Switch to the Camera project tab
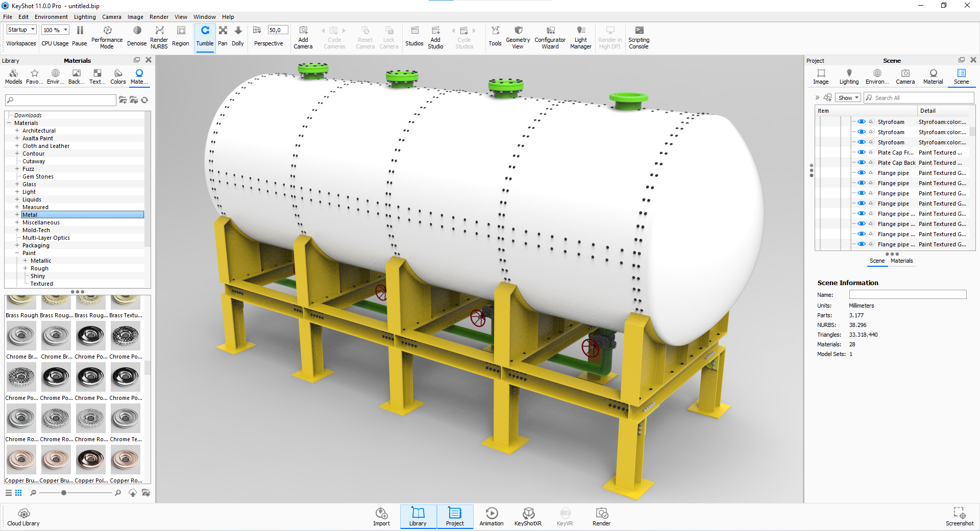980x531 pixels. (x=905, y=77)
